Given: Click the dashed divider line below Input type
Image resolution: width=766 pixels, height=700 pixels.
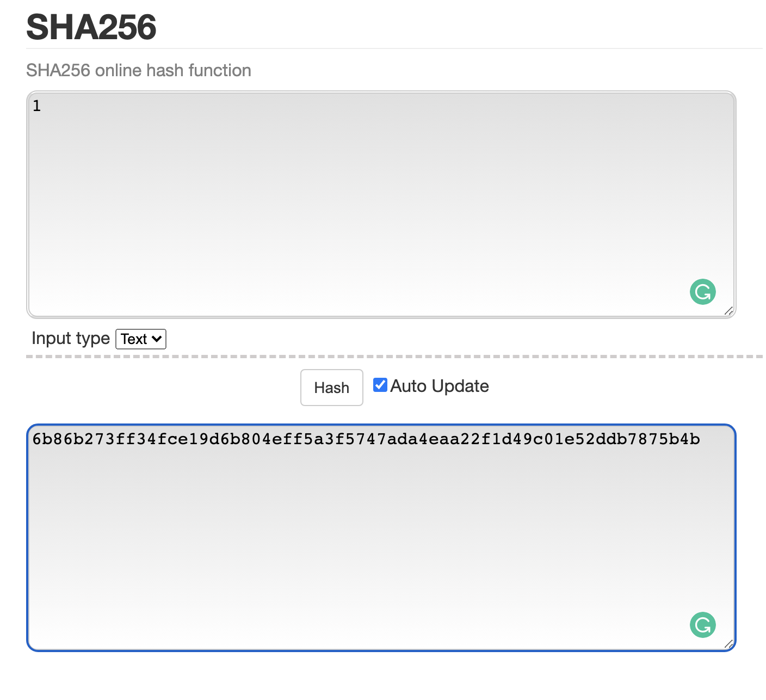Looking at the screenshot, I should click(394, 357).
